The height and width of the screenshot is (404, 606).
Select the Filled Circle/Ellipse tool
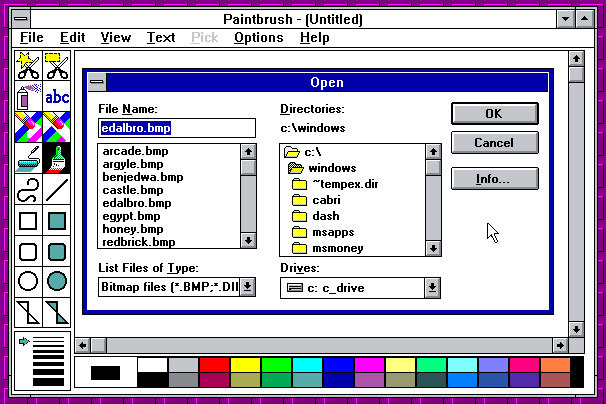pos(57,281)
